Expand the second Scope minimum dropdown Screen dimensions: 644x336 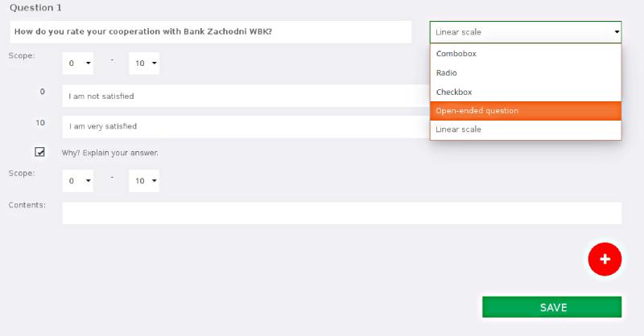[77, 181]
